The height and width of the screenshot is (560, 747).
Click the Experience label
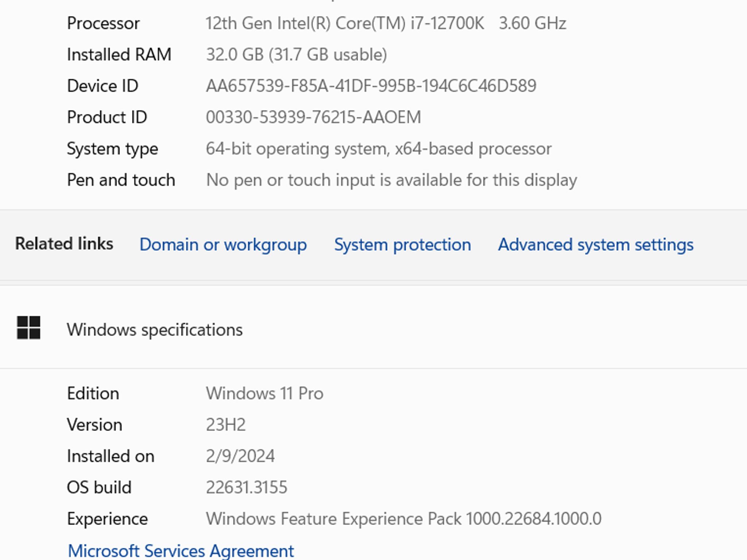point(107,519)
